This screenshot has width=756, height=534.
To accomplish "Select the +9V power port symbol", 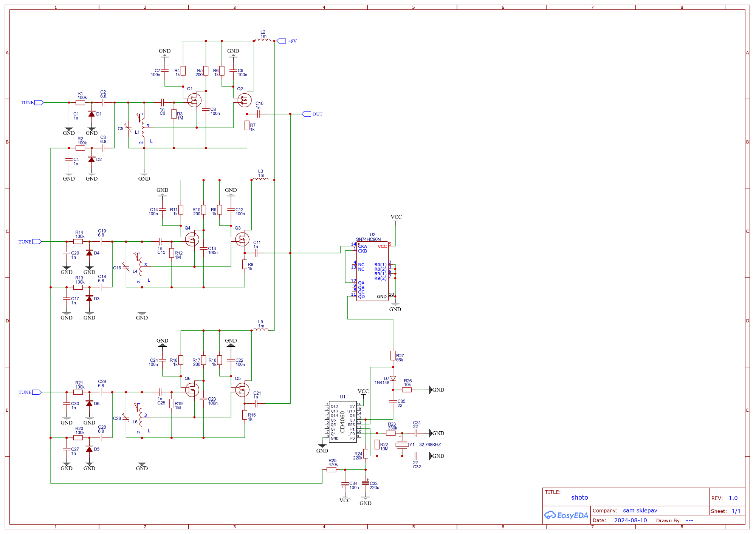I will (x=282, y=41).
